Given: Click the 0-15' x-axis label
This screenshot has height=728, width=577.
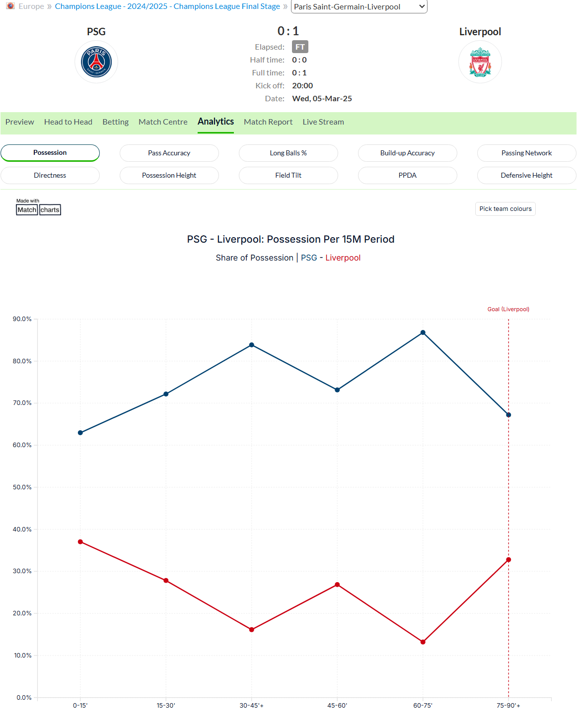Looking at the screenshot, I should click(80, 706).
